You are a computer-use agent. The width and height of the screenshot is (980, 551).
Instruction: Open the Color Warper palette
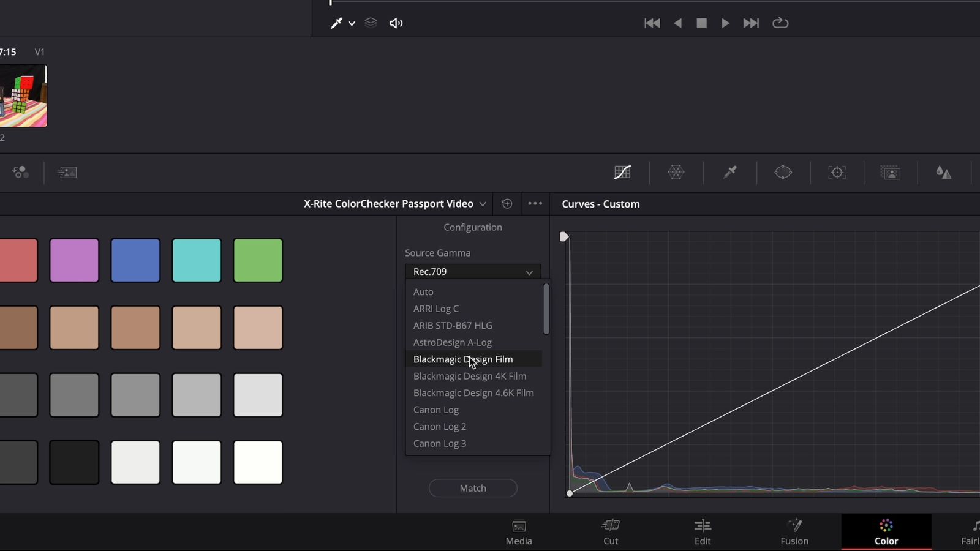(x=676, y=173)
